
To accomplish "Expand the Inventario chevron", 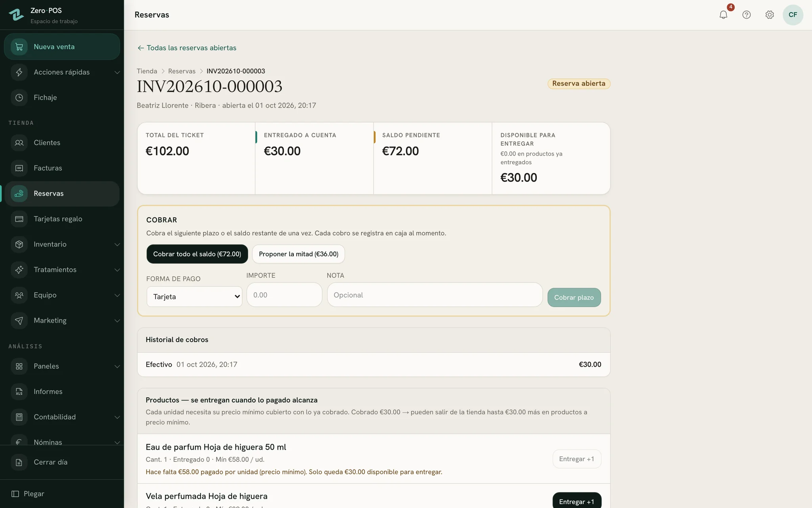I will tap(117, 244).
